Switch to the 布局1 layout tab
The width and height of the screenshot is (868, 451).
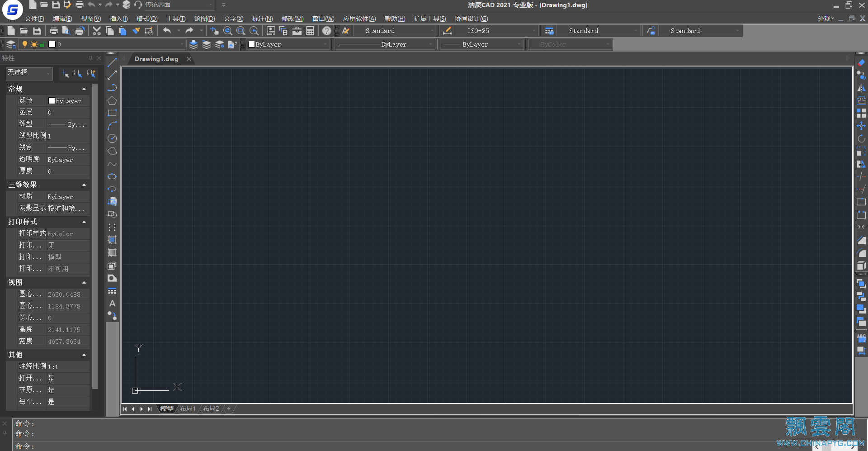188,408
